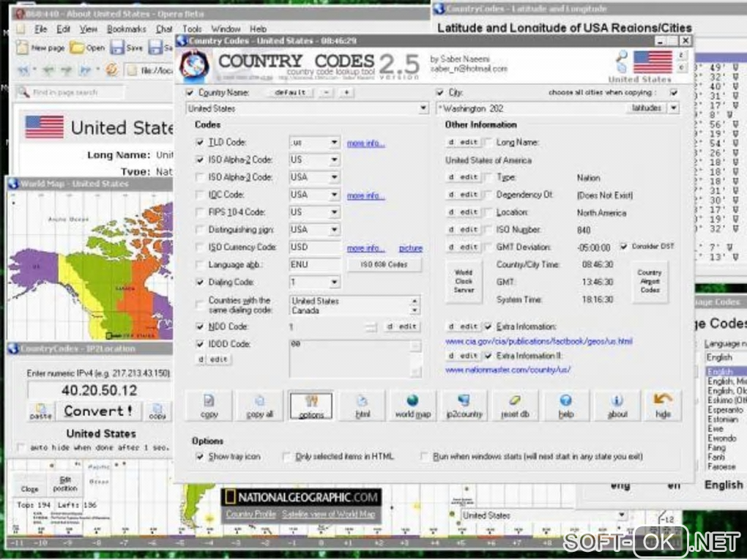Click Open folder icon in Opera toolbar
Image resolution: width=747 pixels, height=560 pixels.
click(76, 47)
